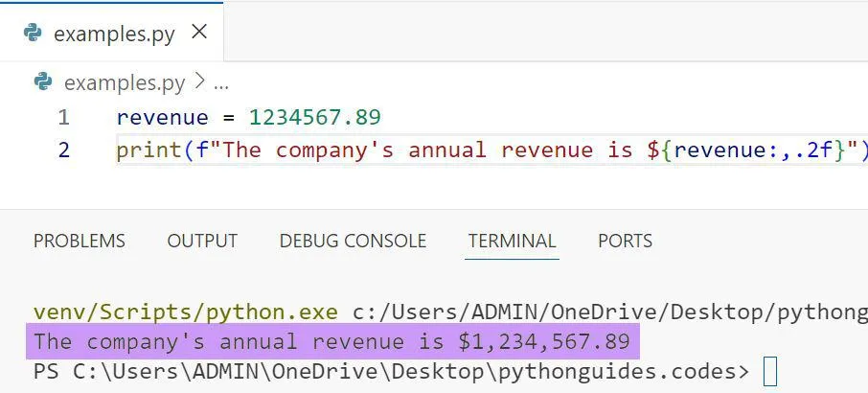868x393 pixels.
Task: Open the examples.py breadcrumb item
Action: click(124, 83)
